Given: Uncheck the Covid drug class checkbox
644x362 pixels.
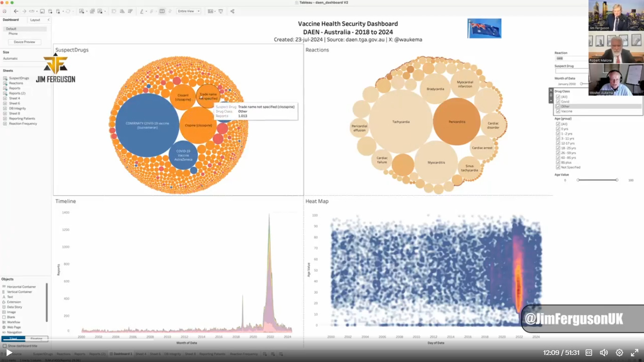Looking at the screenshot, I should pos(558,101).
